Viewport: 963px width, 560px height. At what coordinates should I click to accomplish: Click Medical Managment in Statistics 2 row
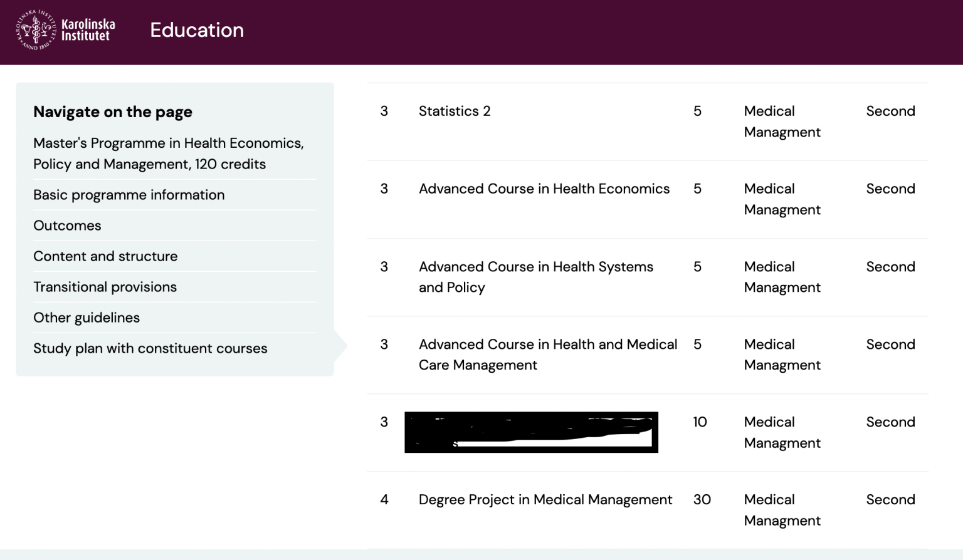(781, 122)
